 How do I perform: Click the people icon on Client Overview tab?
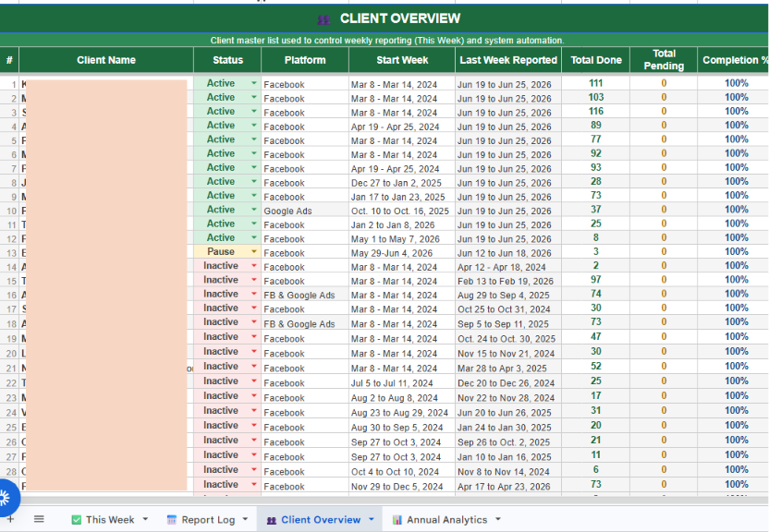[271, 520]
